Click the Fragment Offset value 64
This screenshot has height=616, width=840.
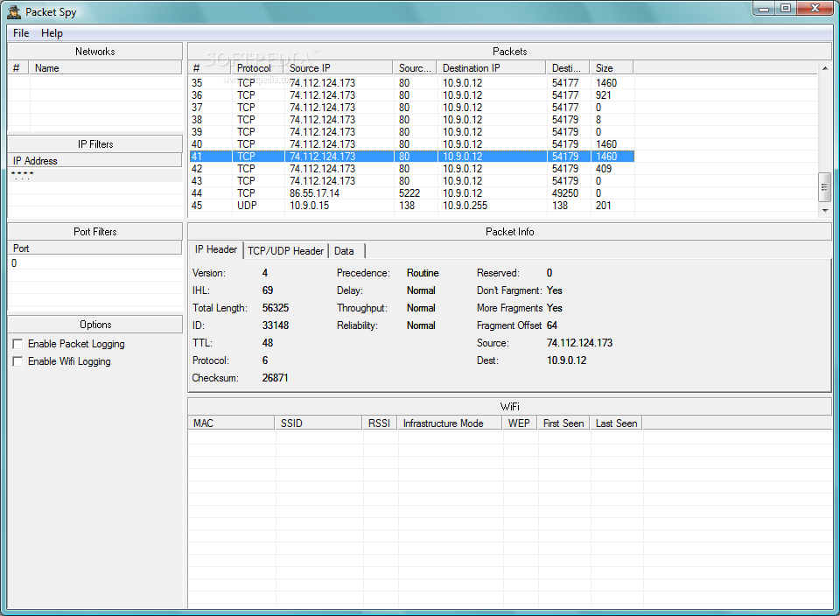point(552,325)
